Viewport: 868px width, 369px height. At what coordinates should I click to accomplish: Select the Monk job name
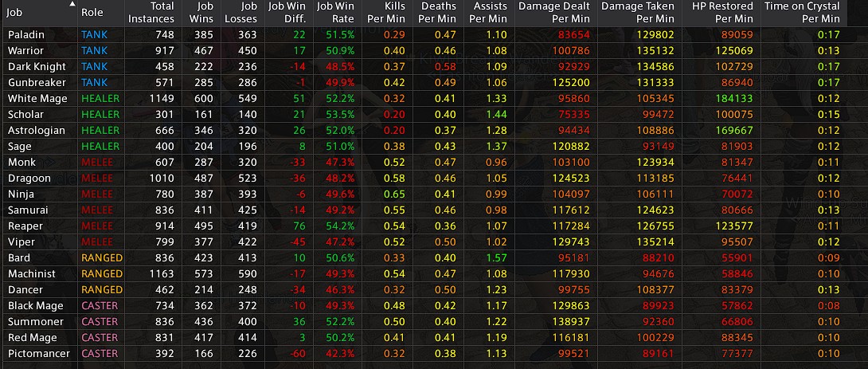pos(22,163)
